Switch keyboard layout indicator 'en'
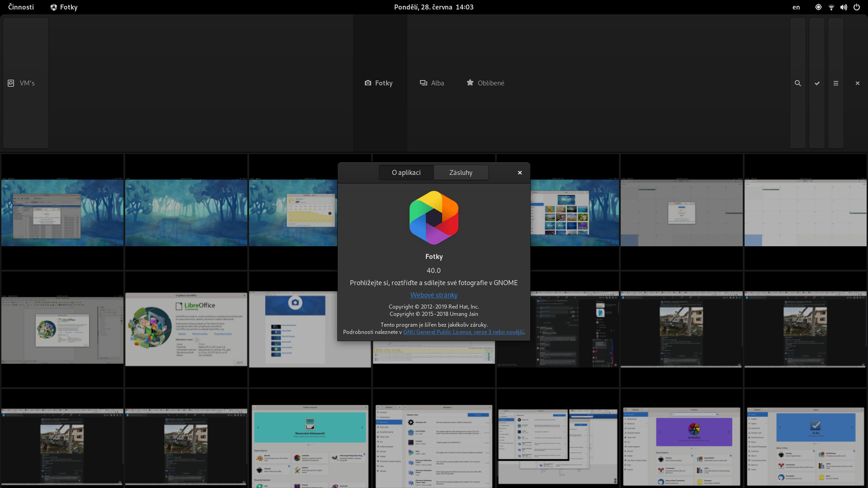This screenshot has height=488, width=868. point(796,7)
